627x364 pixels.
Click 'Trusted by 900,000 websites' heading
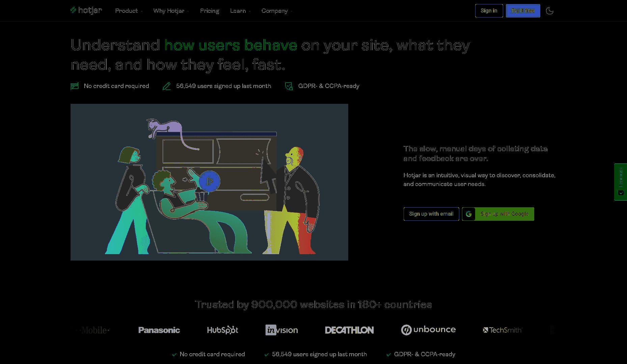point(313,305)
